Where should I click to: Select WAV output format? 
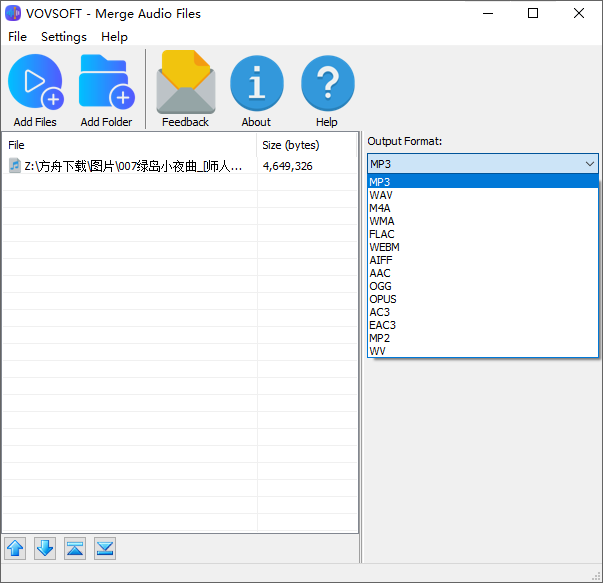click(x=483, y=195)
